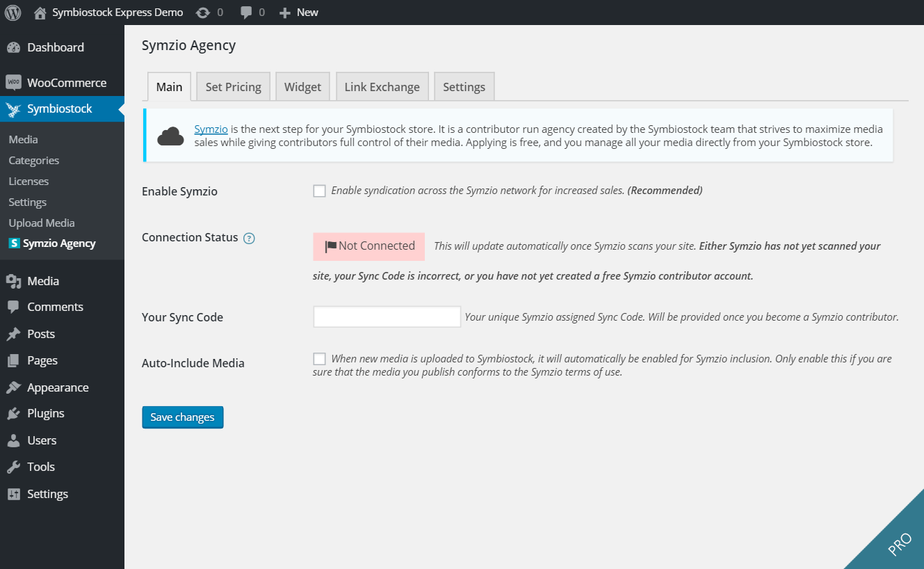Open the Dashboard gauge icon
Image resolution: width=924 pixels, height=569 pixels.
[13, 47]
